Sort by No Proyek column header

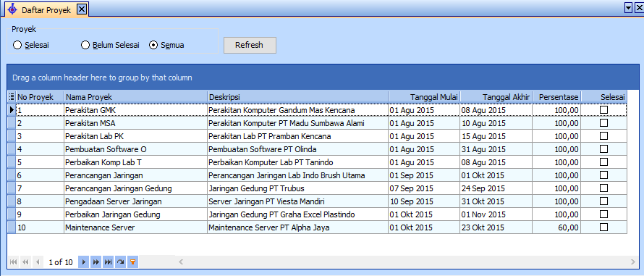coord(40,97)
